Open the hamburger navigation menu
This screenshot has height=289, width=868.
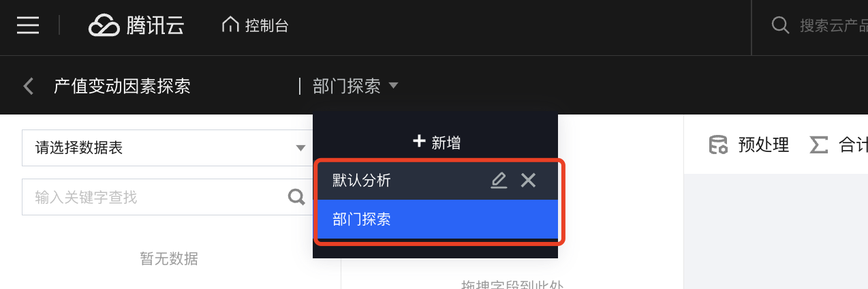[x=28, y=26]
